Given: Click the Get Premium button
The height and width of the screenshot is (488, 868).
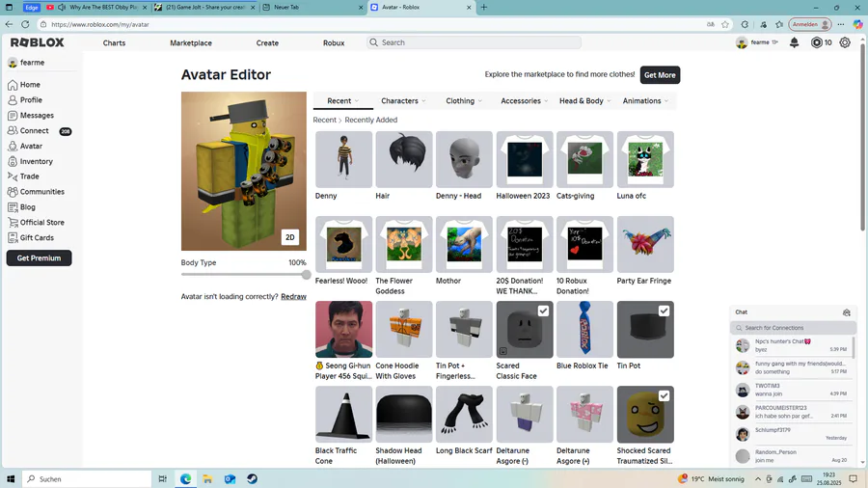Looking at the screenshot, I should pyautogui.click(x=39, y=258).
